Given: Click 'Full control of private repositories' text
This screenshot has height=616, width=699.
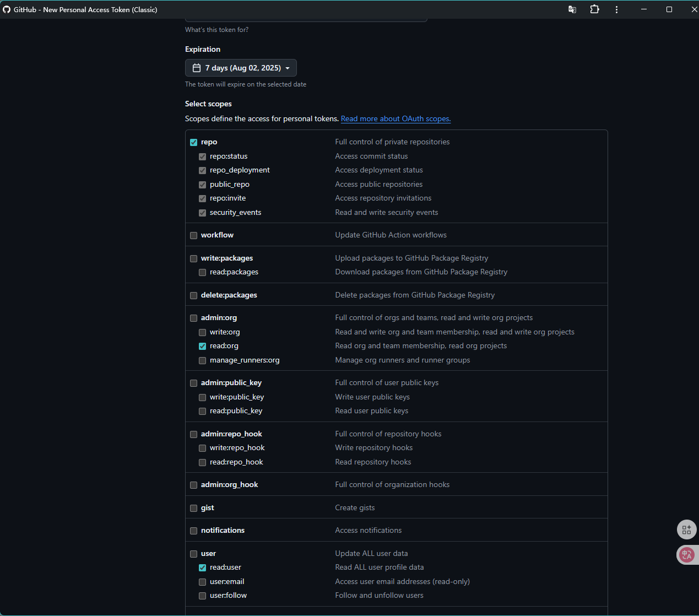Looking at the screenshot, I should click(x=392, y=142).
